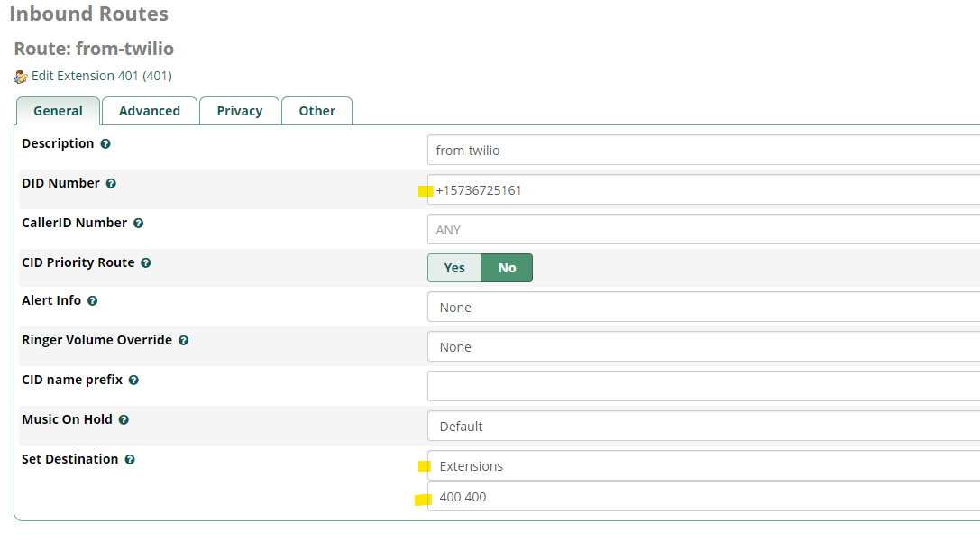Image resolution: width=980 pixels, height=542 pixels.
Task: Open the Alert Info help tooltip
Action: [92, 300]
